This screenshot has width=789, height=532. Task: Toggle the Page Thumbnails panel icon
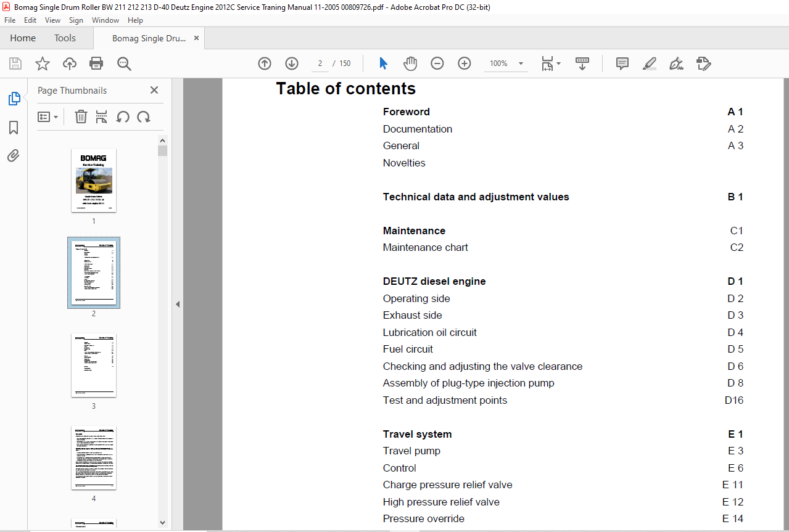coord(14,99)
